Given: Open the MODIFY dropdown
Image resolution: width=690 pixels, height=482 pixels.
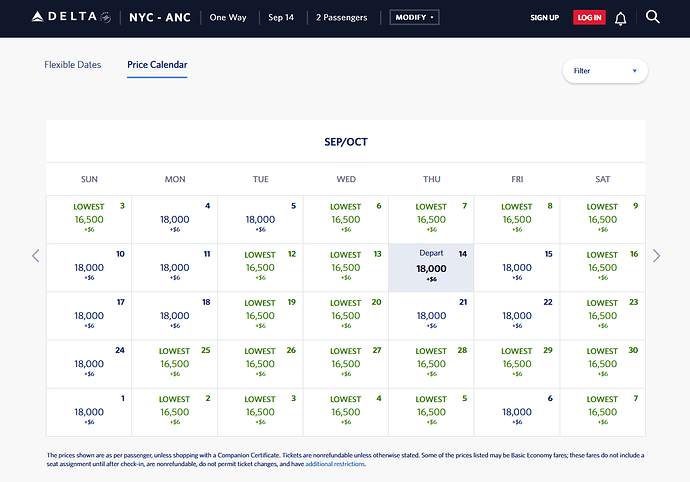Looking at the screenshot, I should coord(414,17).
